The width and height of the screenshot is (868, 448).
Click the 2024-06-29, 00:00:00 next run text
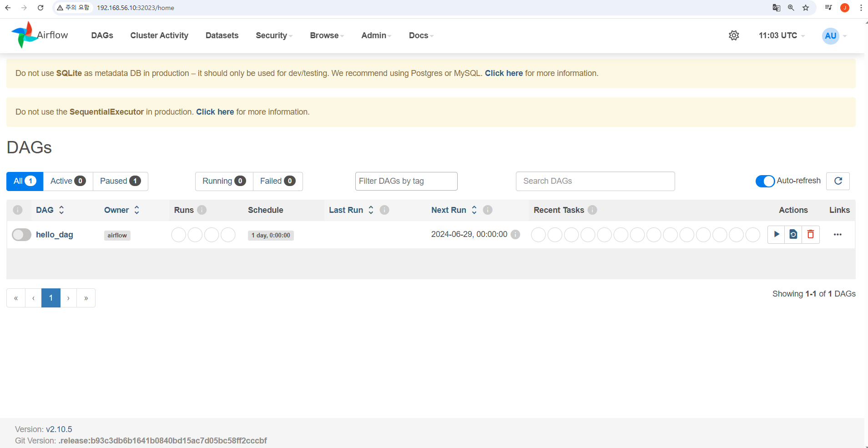(469, 234)
